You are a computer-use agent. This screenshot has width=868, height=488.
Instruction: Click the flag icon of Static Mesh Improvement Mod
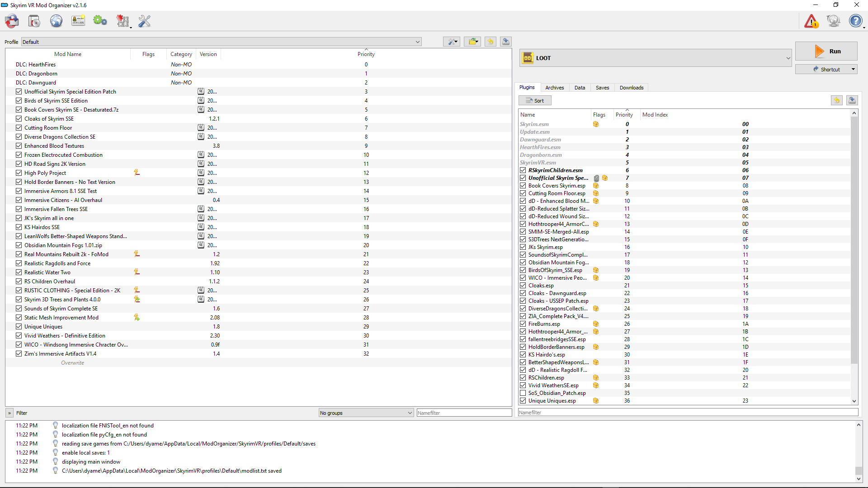(137, 317)
